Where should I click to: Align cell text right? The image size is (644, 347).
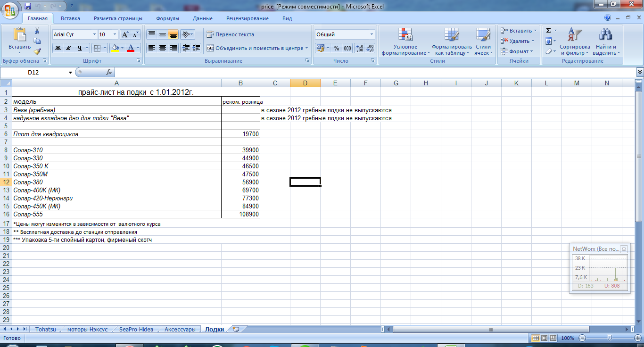point(173,48)
